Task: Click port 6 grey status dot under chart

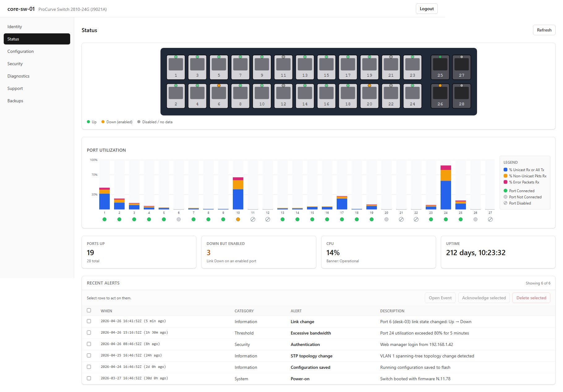Action: [179, 219]
